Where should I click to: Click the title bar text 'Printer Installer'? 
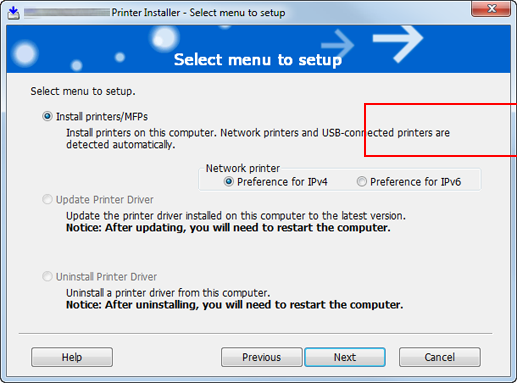pyautogui.click(x=146, y=13)
